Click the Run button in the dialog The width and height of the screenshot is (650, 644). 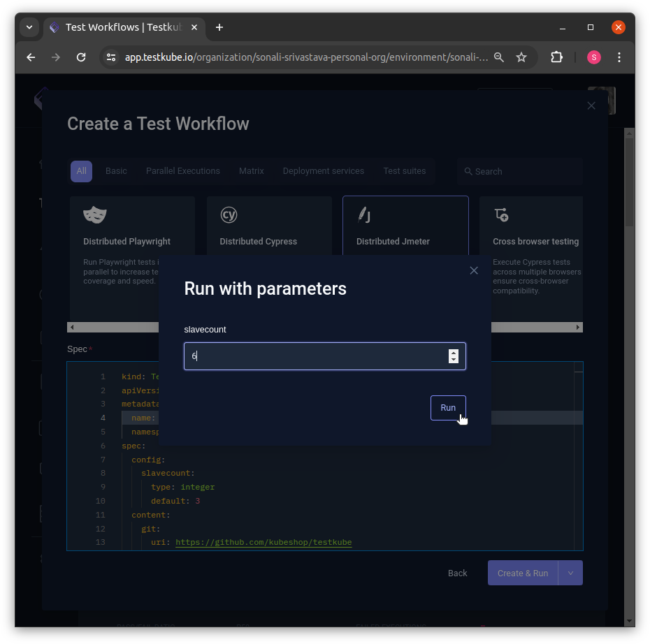click(x=448, y=408)
